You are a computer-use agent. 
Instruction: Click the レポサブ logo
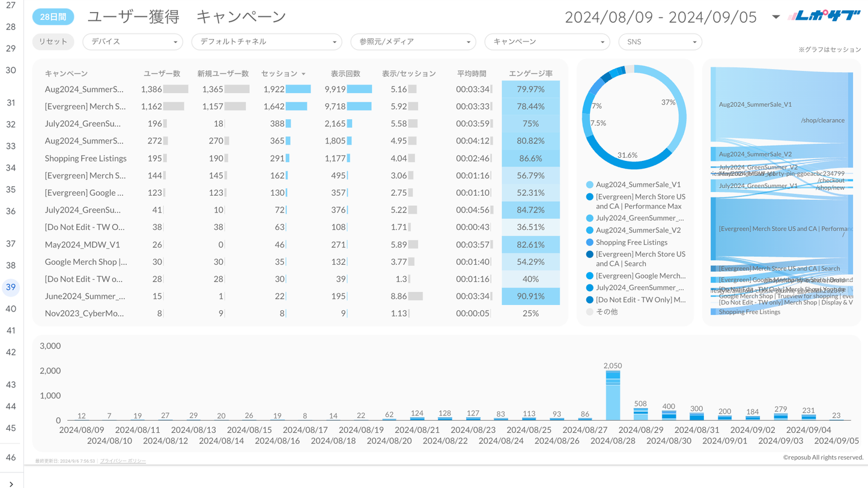point(824,16)
